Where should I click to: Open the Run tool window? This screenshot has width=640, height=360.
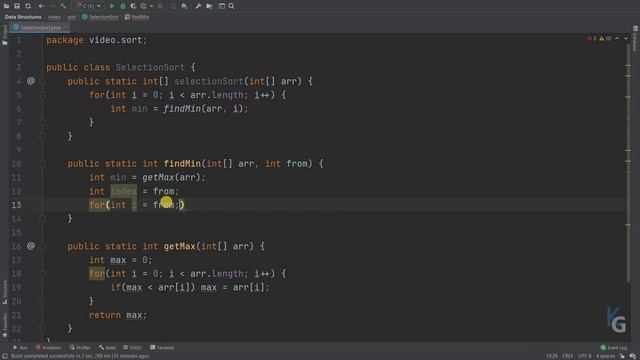pos(20,348)
